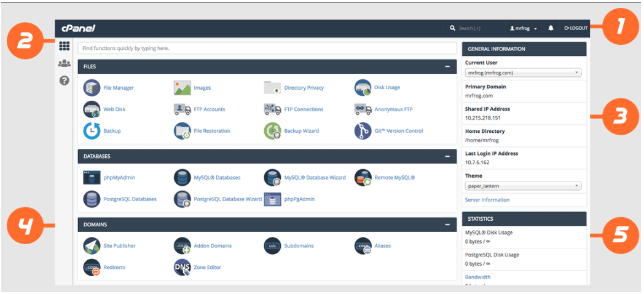Image resolution: width=644 pixels, height=294 pixels.
Task: Open the Directory Privacy folder icon
Action: (272, 87)
